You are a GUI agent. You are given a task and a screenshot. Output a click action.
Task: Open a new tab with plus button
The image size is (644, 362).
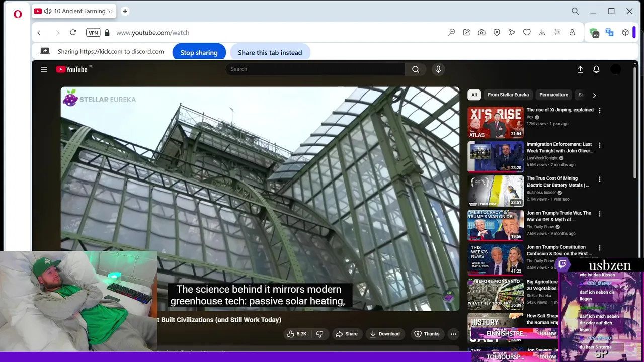[x=125, y=11]
